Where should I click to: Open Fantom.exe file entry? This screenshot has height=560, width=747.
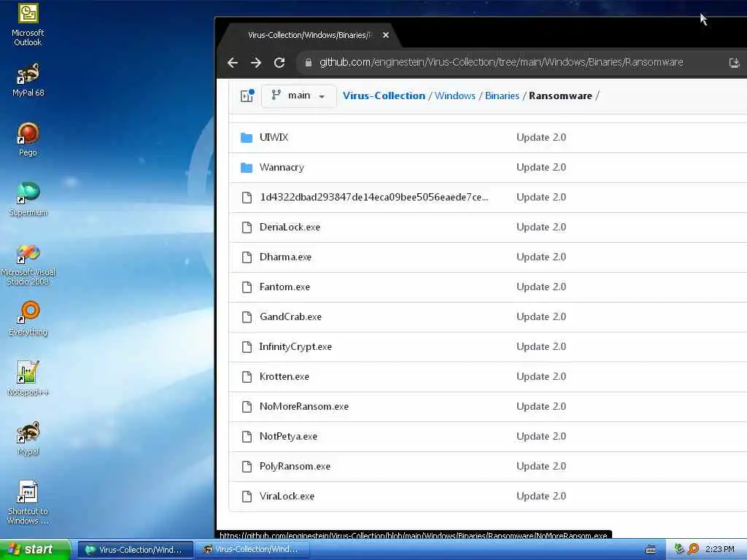click(x=285, y=287)
